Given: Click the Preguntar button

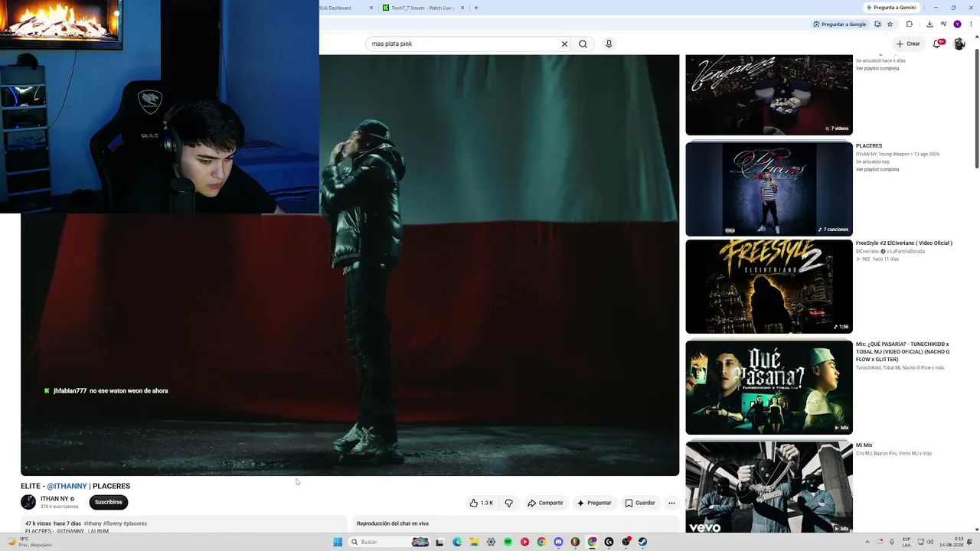Looking at the screenshot, I should point(594,503).
